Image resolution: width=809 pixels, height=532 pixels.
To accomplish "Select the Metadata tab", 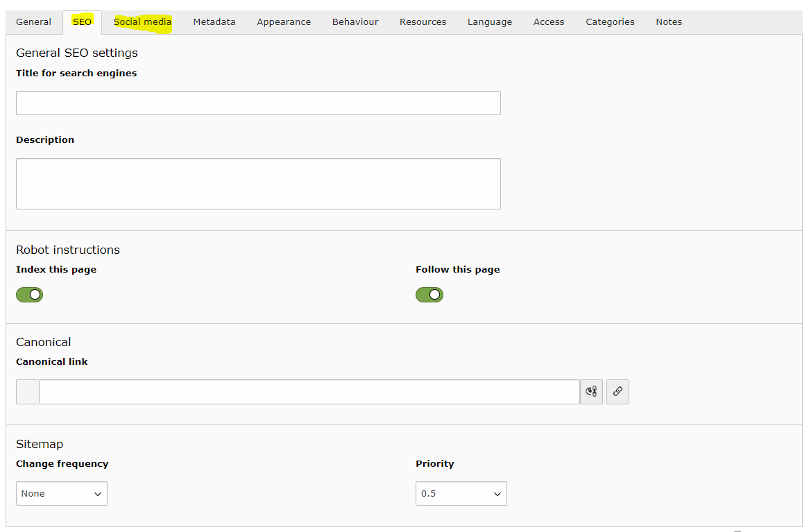I will [x=214, y=22].
